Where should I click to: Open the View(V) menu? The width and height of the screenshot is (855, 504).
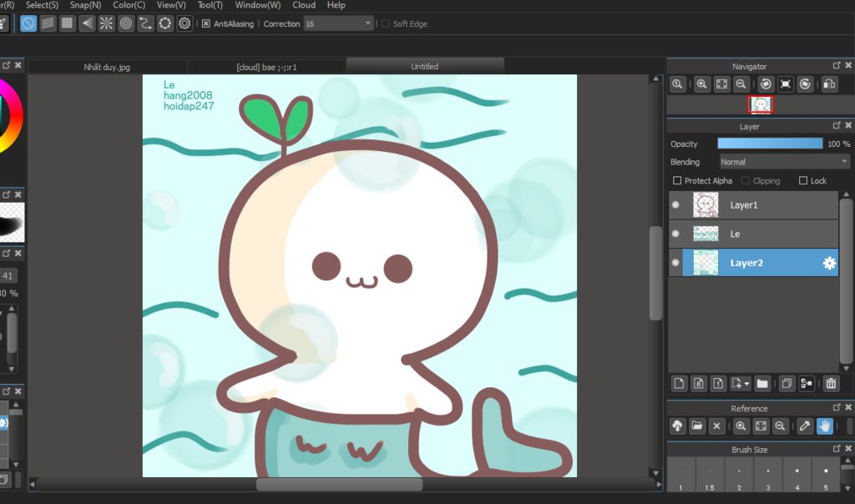(x=171, y=5)
